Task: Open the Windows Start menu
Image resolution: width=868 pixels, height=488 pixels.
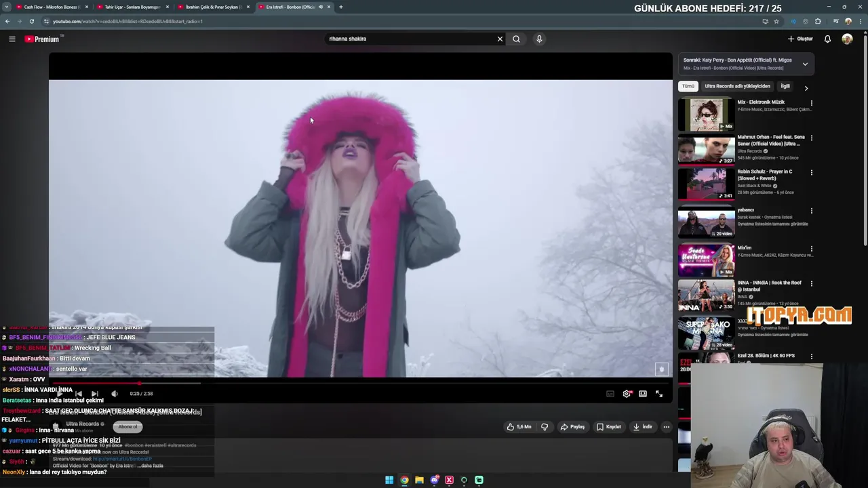Action: click(389, 480)
